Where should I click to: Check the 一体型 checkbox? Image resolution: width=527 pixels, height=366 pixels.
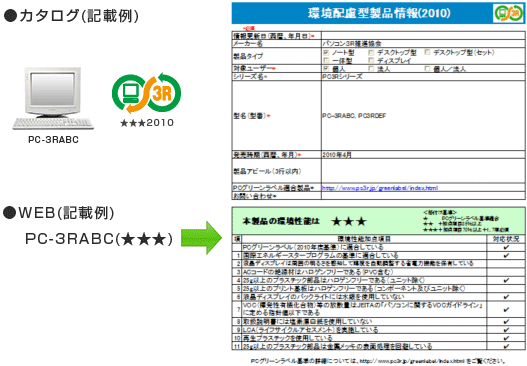click(x=326, y=60)
